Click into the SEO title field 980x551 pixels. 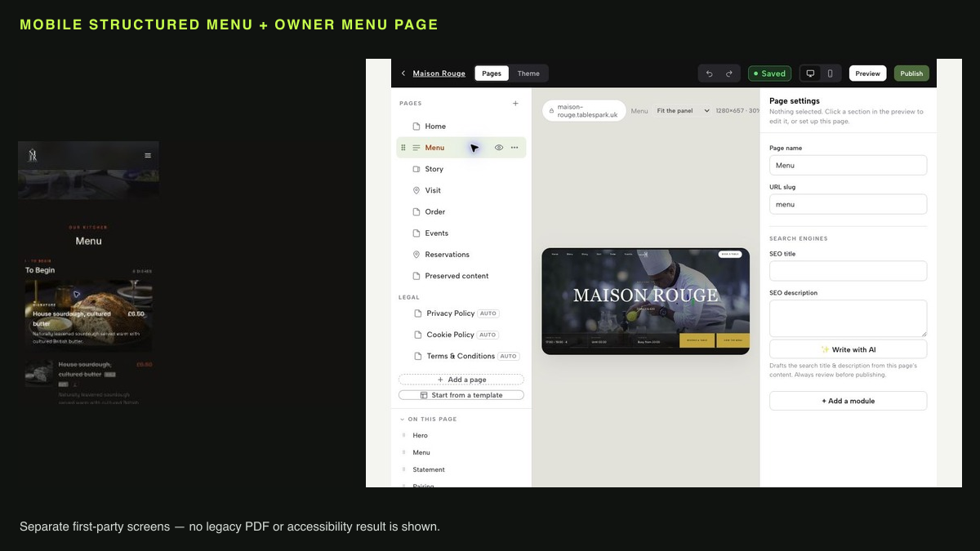pyautogui.click(x=848, y=271)
